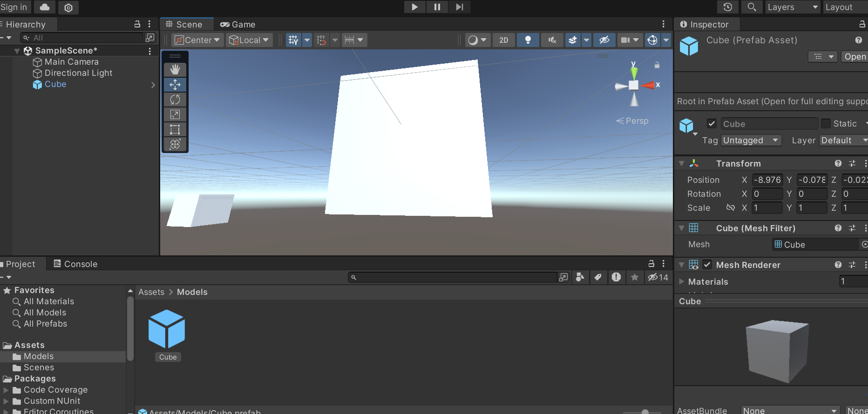Click the Pause button
Image resolution: width=868 pixels, height=414 pixels.
pos(437,7)
